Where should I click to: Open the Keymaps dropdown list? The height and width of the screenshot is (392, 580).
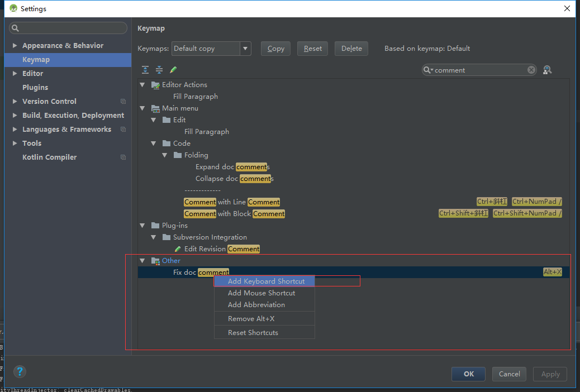point(245,49)
